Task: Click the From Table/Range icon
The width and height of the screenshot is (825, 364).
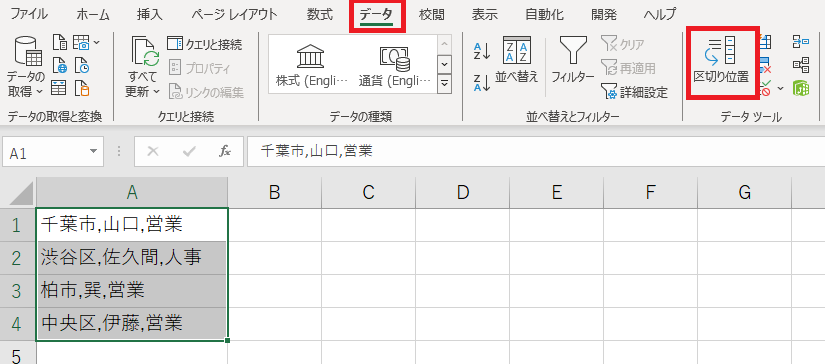Action: pos(58,88)
